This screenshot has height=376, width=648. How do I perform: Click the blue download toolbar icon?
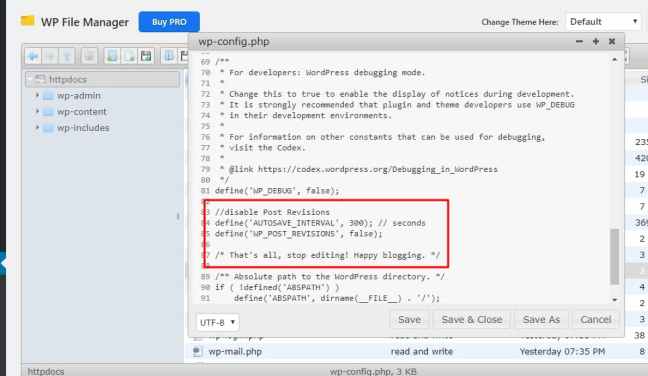[x=169, y=56]
